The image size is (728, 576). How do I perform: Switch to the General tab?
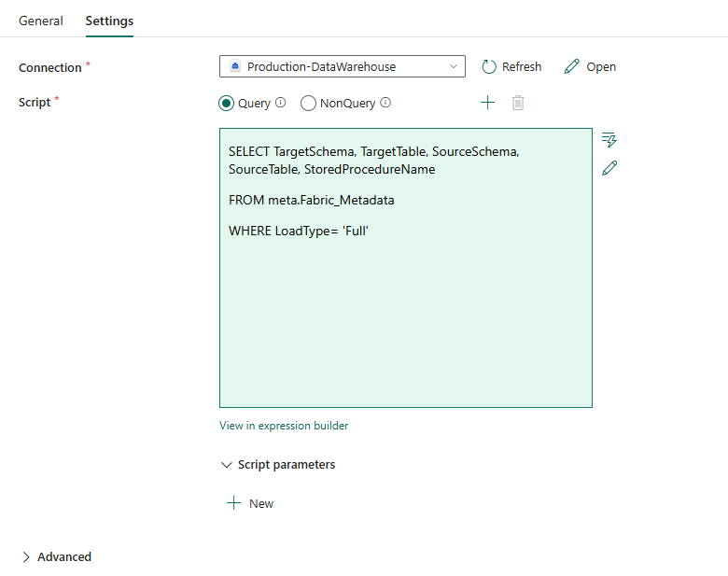pyautogui.click(x=41, y=21)
